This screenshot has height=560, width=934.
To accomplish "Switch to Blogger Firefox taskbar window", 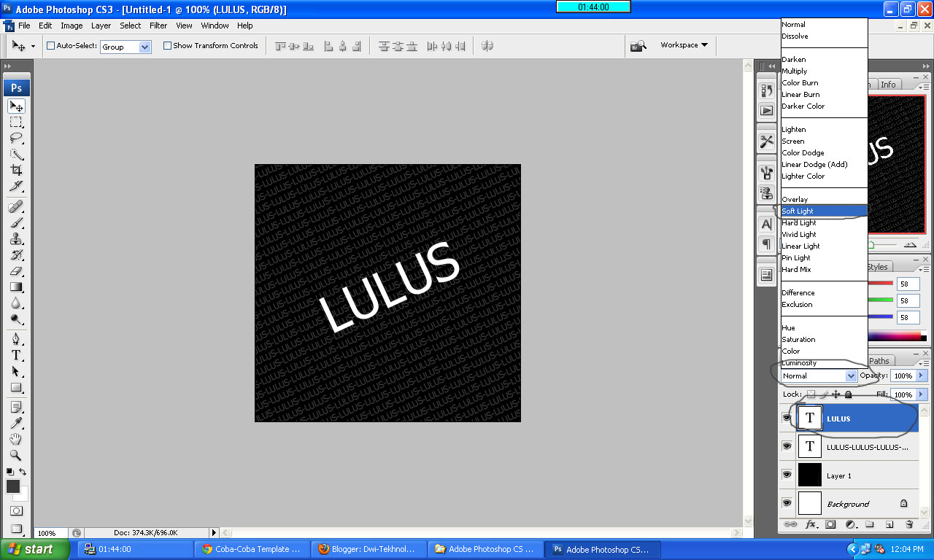I will pos(369,549).
